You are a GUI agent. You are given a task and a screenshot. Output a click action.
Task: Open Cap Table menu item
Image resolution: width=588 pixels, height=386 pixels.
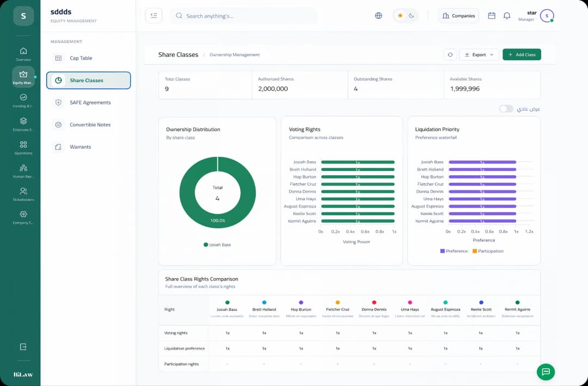[x=89, y=58]
